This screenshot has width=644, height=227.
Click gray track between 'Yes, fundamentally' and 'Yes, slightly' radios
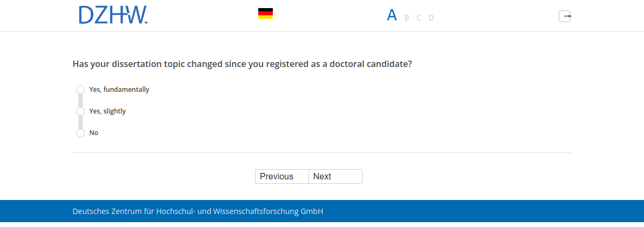click(x=81, y=101)
